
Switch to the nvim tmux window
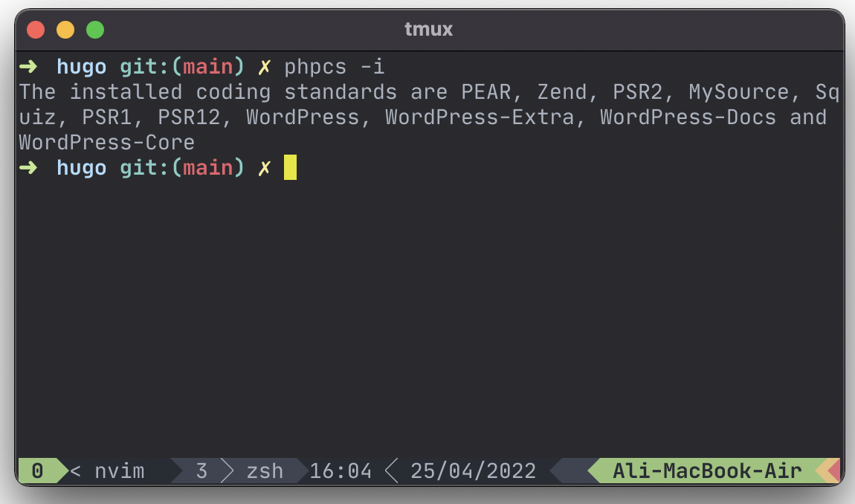click(x=120, y=471)
